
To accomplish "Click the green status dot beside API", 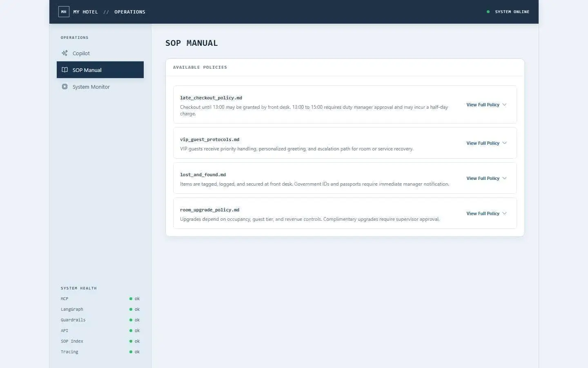I will click(x=131, y=331).
